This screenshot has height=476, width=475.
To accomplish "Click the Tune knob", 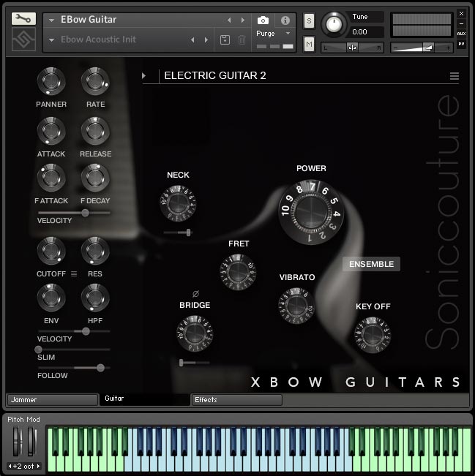I will (x=334, y=24).
